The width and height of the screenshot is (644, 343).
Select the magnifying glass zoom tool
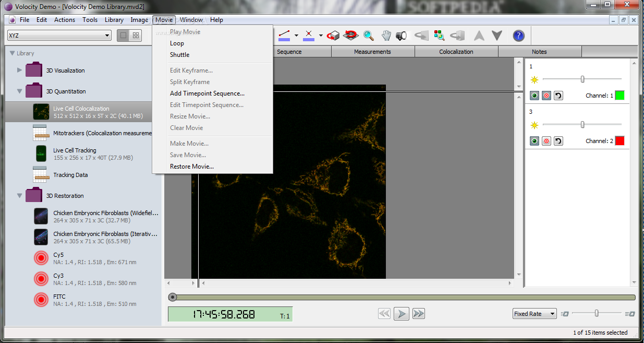369,36
